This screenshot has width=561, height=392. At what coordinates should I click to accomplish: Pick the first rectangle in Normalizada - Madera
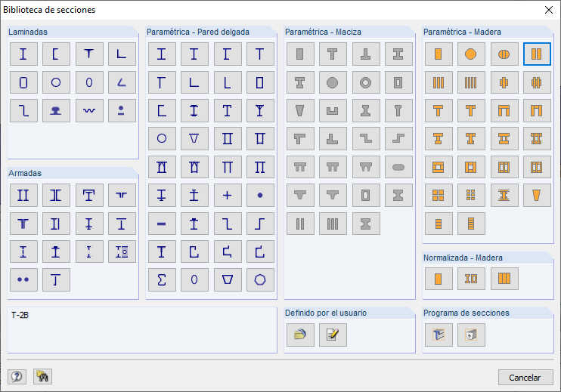(438, 279)
